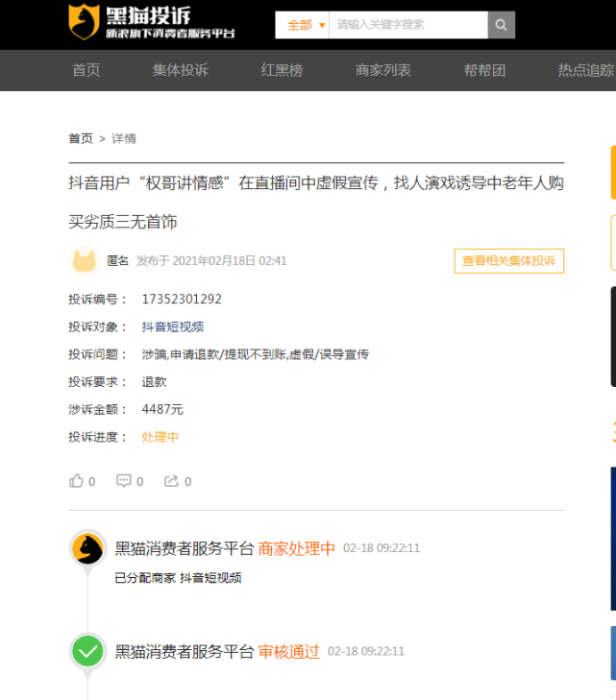
Task: Click the comment bubble icon
Action: pyautogui.click(x=124, y=481)
